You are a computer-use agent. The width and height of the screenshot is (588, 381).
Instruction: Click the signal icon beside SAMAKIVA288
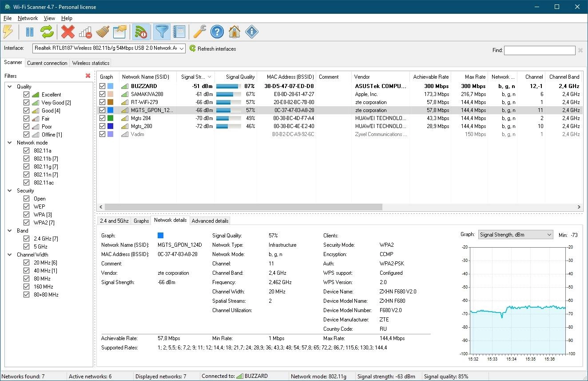[125, 94]
